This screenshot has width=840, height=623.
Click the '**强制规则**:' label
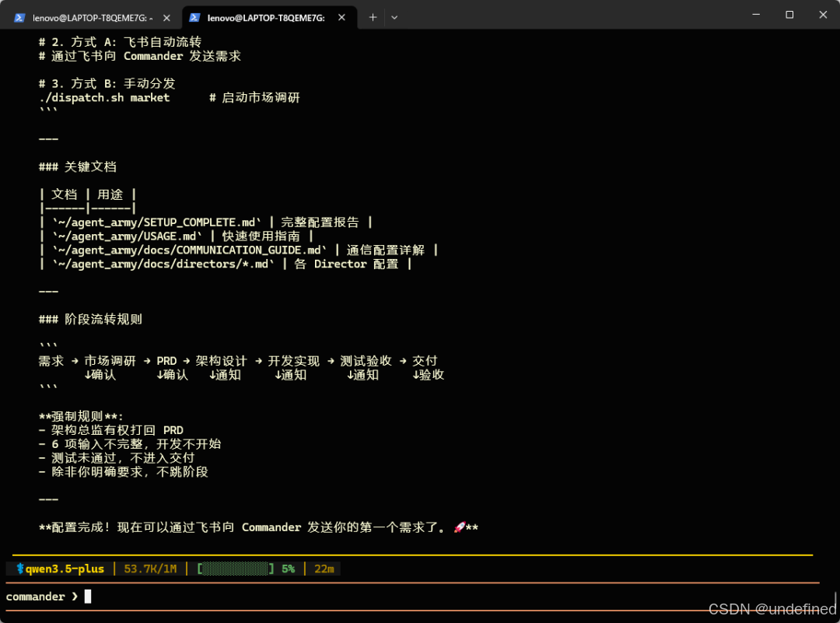81,416
